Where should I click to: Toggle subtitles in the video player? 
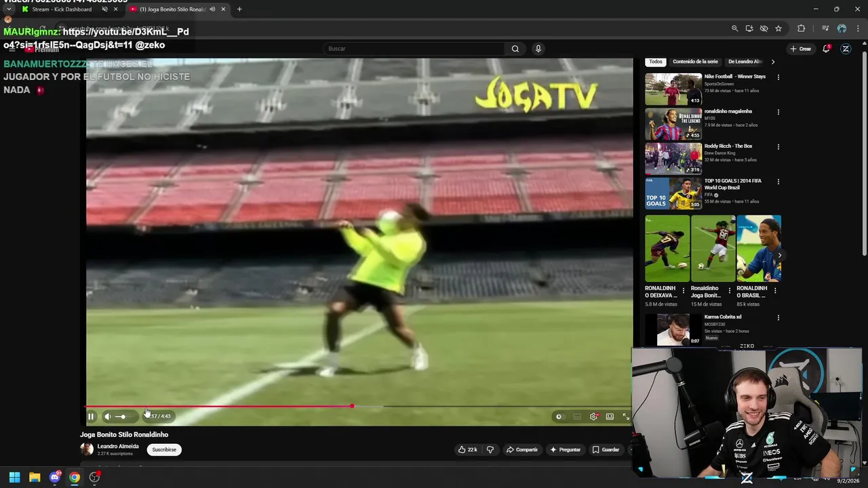[x=577, y=416]
